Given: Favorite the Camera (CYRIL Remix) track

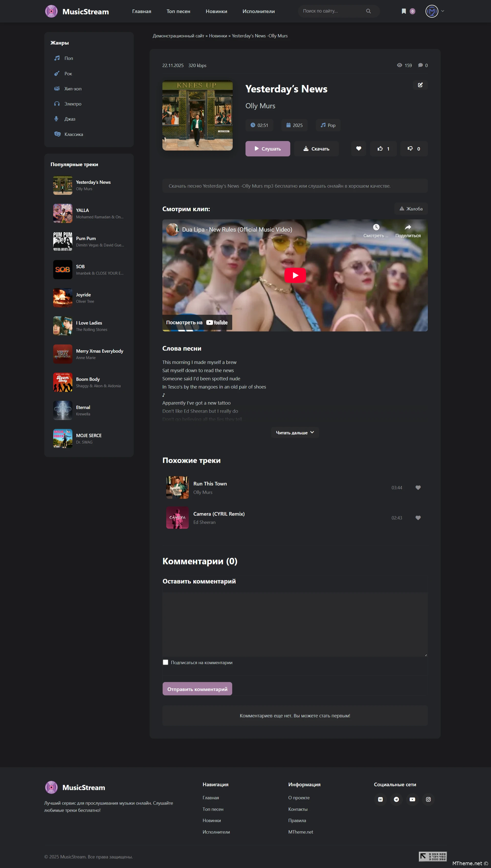Looking at the screenshot, I should pos(418,518).
